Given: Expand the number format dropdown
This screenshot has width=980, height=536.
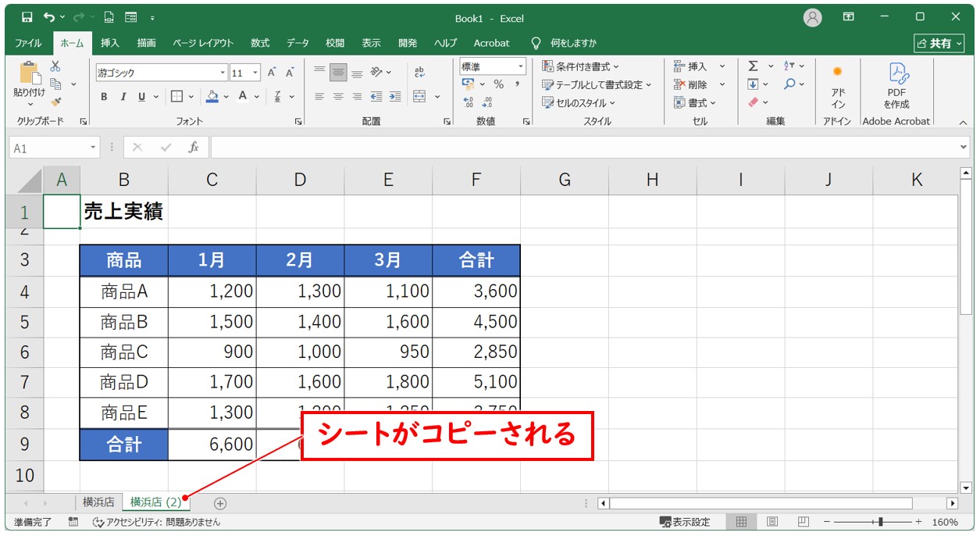Looking at the screenshot, I should click(x=519, y=67).
